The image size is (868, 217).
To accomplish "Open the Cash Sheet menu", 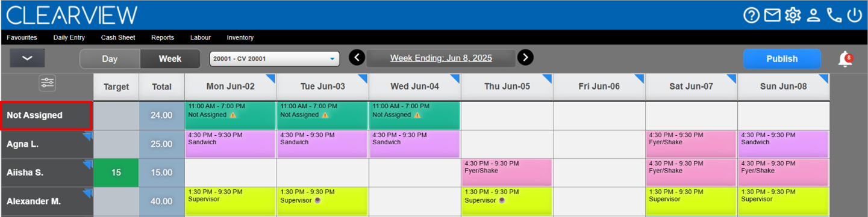I will coord(118,37).
